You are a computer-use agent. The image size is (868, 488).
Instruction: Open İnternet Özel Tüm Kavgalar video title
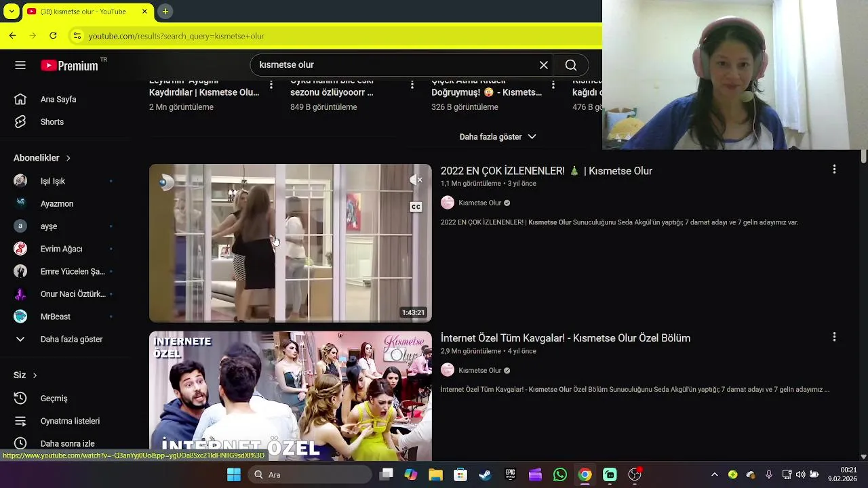566,338
